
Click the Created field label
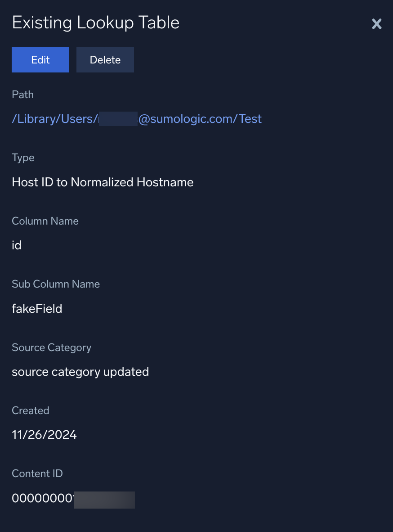(30, 410)
